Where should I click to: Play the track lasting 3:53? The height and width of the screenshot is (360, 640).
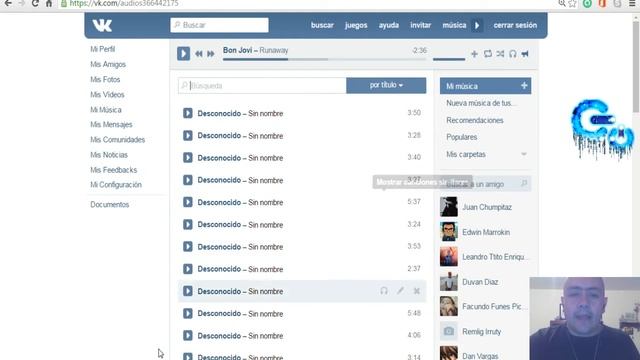(188, 247)
